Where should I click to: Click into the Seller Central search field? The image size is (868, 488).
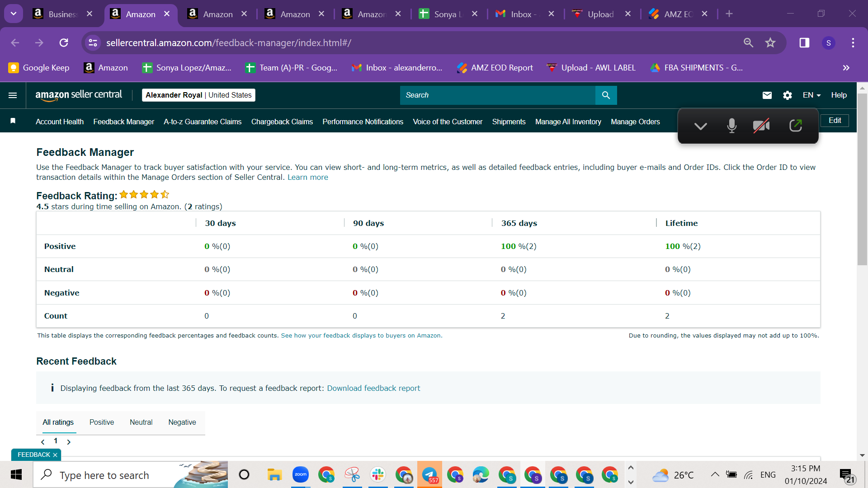pyautogui.click(x=498, y=95)
